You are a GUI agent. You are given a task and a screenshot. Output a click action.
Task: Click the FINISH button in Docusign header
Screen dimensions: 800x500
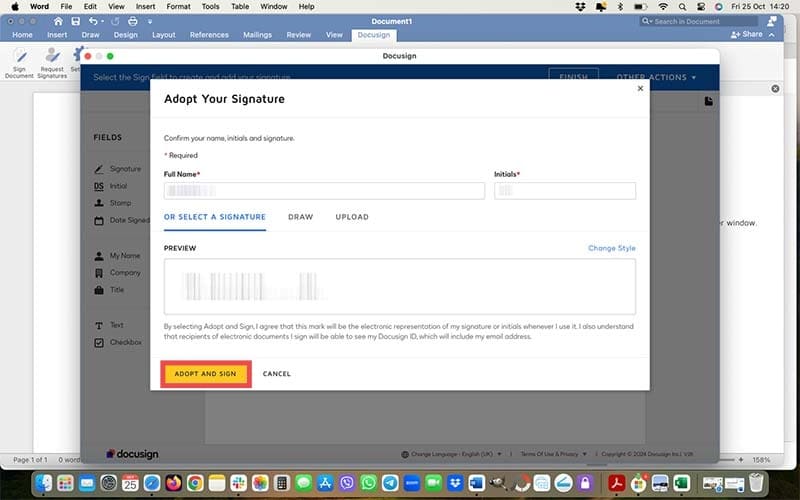pyautogui.click(x=573, y=77)
